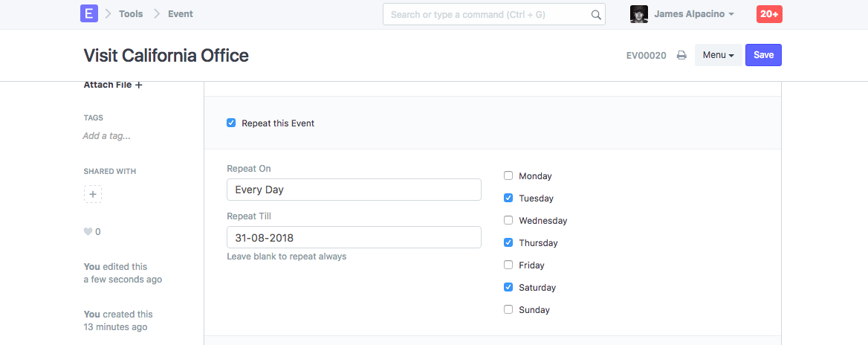The image size is (868, 345).
Task: Click the plus icon under Shared With
Action: pos(93,195)
